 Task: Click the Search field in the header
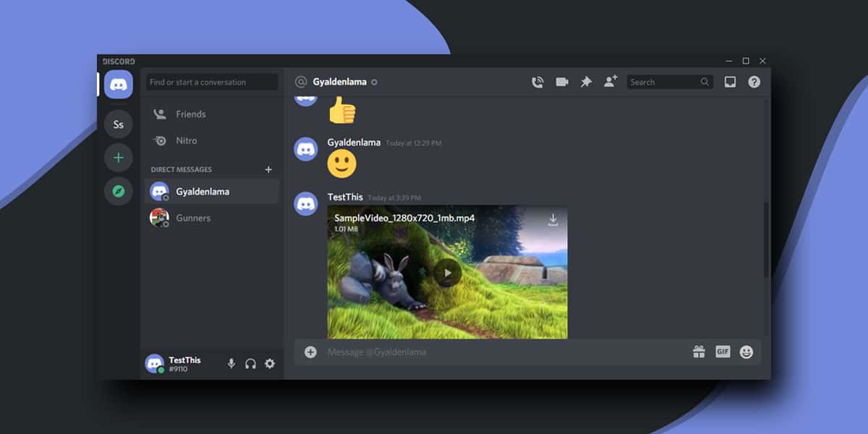[x=670, y=82]
